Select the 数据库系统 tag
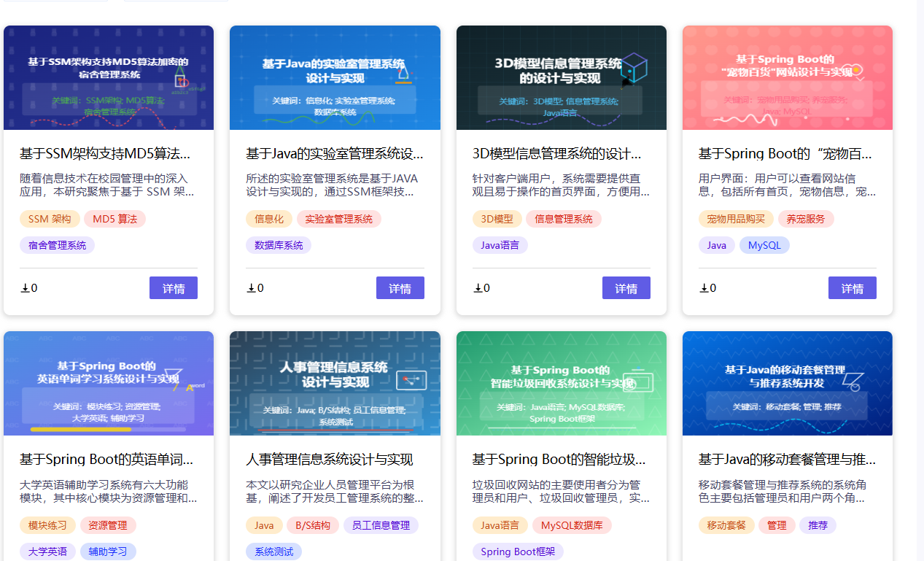924x561 pixels. tap(279, 245)
